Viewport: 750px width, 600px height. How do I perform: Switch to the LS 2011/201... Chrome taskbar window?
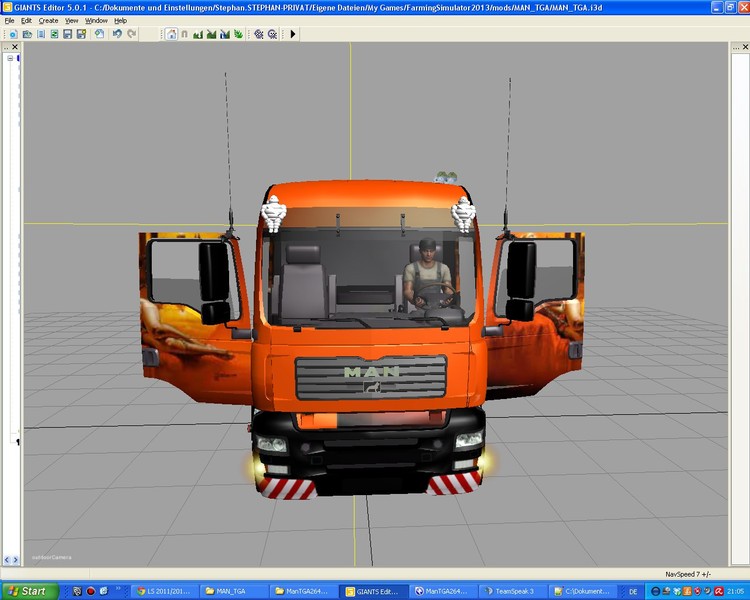[x=163, y=591]
